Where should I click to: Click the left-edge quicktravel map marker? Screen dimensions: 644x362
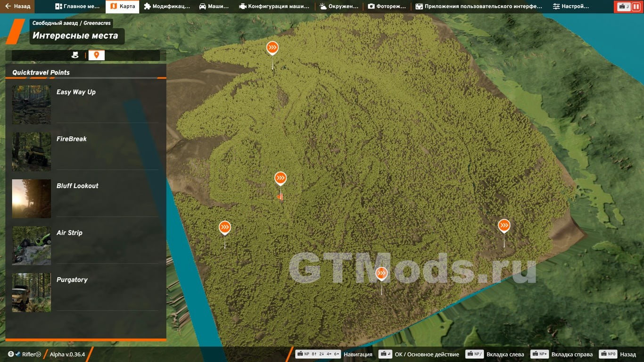click(x=225, y=228)
